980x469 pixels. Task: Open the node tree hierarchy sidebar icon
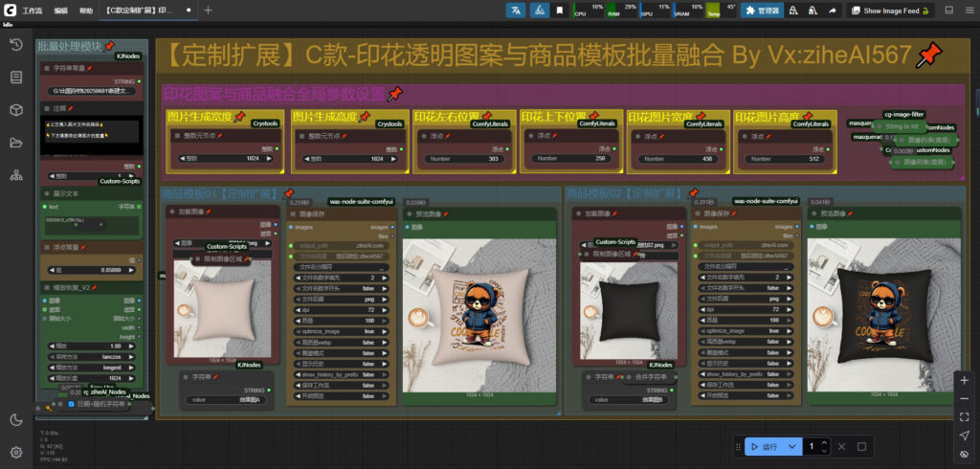tap(16, 175)
